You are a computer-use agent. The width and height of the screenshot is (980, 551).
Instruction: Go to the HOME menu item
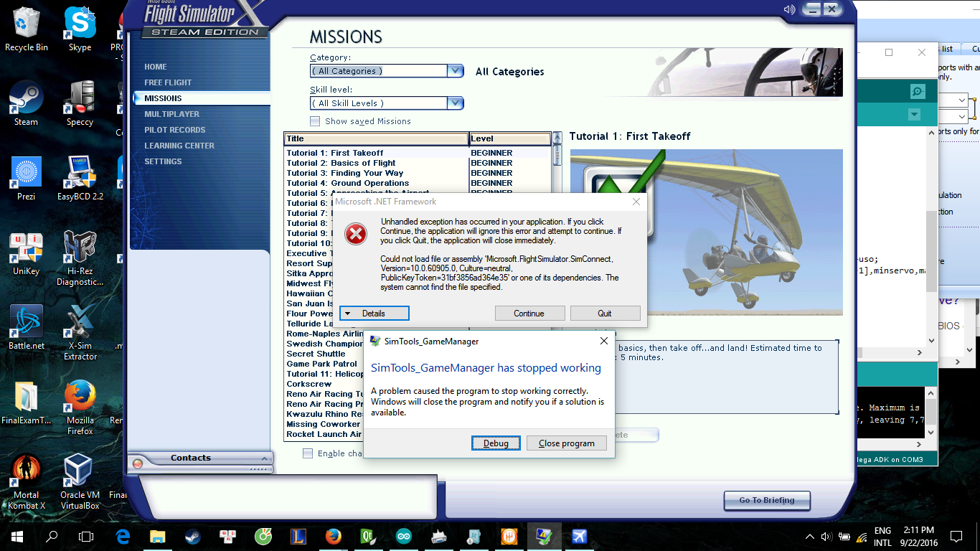tap(156, 67)
